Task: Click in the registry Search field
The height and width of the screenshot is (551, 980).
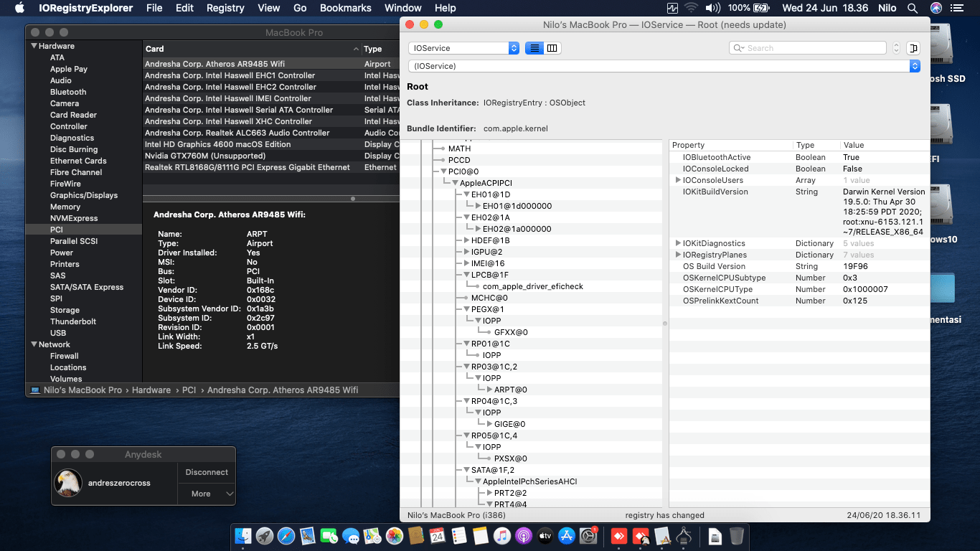Action: (x=811, y=48)
